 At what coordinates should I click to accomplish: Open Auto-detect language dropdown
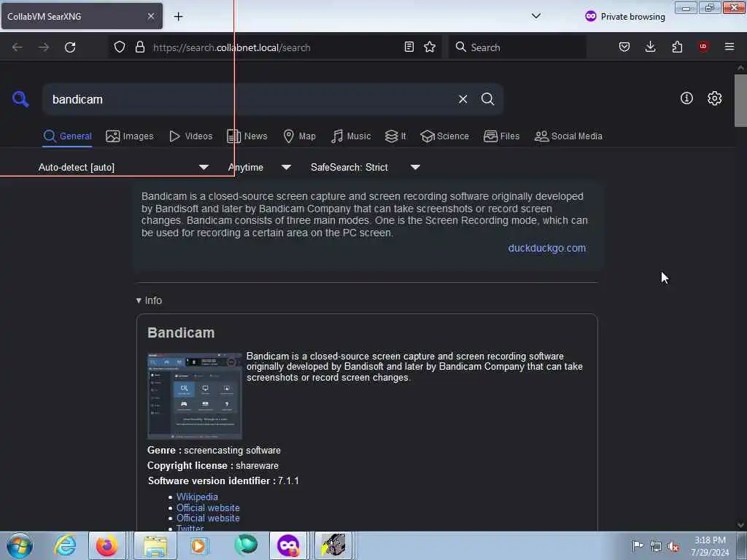pyautogui.click(x=123, y=167)
